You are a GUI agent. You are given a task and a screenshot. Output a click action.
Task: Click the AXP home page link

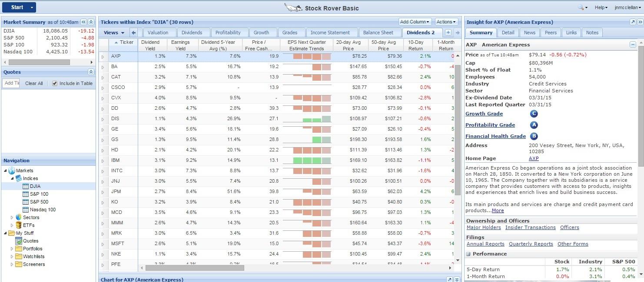click(534, 158)
